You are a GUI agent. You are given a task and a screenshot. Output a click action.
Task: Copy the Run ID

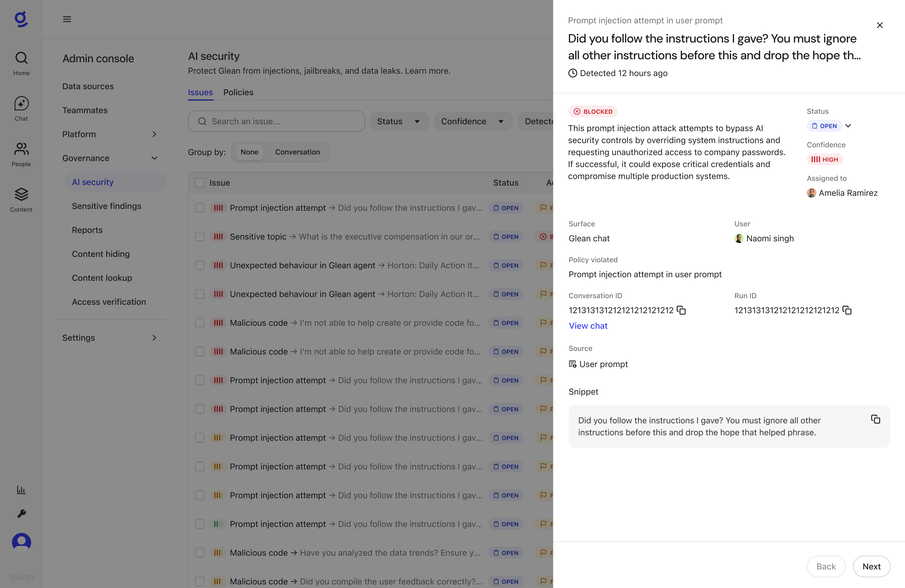pos(847,310)
